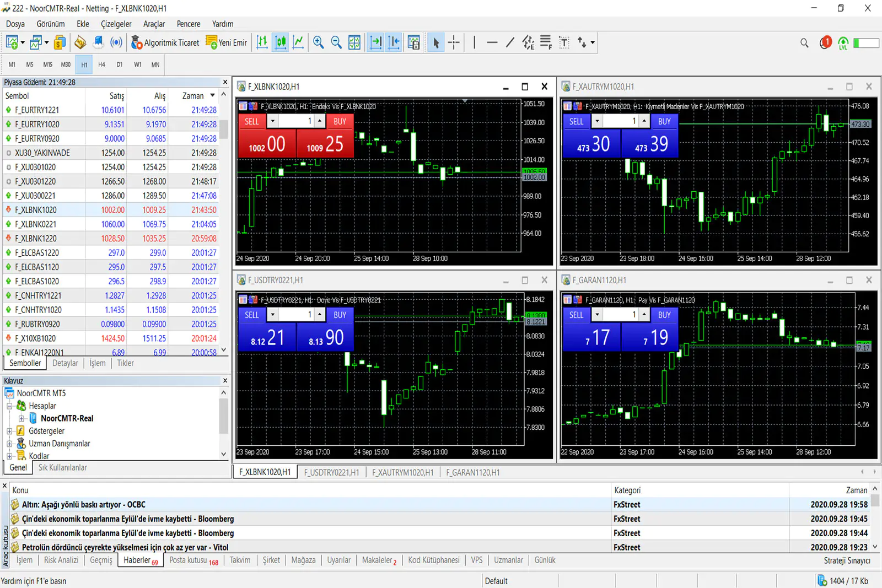Select the Crosshair tool
Image resolution: width=882 pixels, height=588 pixels.
[454, 42]
